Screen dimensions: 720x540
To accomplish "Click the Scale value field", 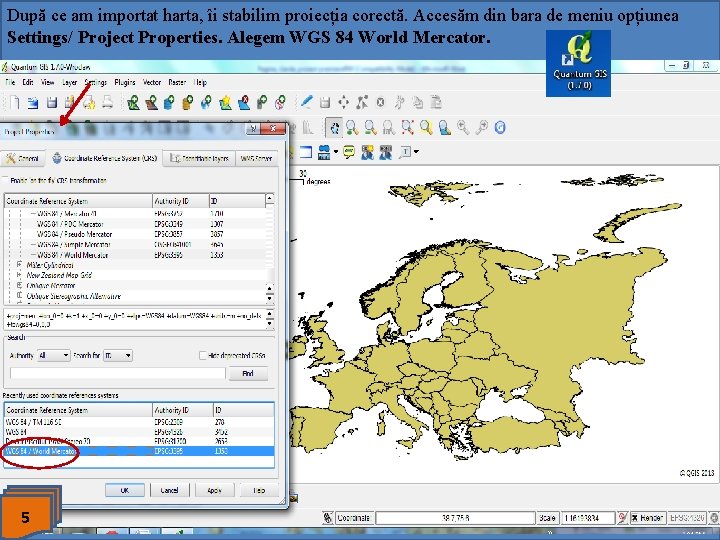I will 587,518.
